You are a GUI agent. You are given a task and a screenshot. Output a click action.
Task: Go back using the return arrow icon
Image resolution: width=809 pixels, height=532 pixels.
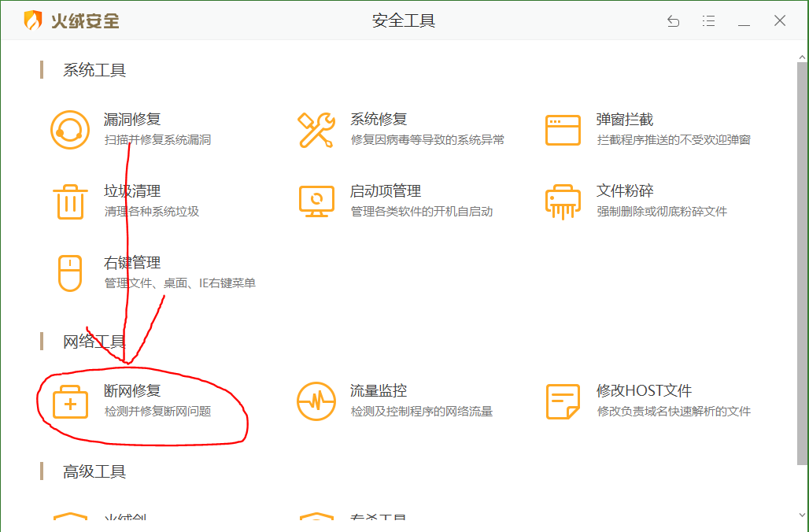pyautogui.click(x=674, y=21)
